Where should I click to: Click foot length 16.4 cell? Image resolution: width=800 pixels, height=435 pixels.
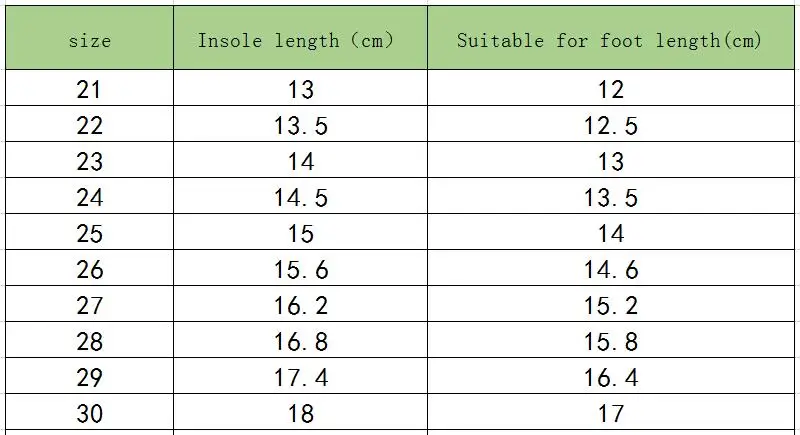pos(610,378)
